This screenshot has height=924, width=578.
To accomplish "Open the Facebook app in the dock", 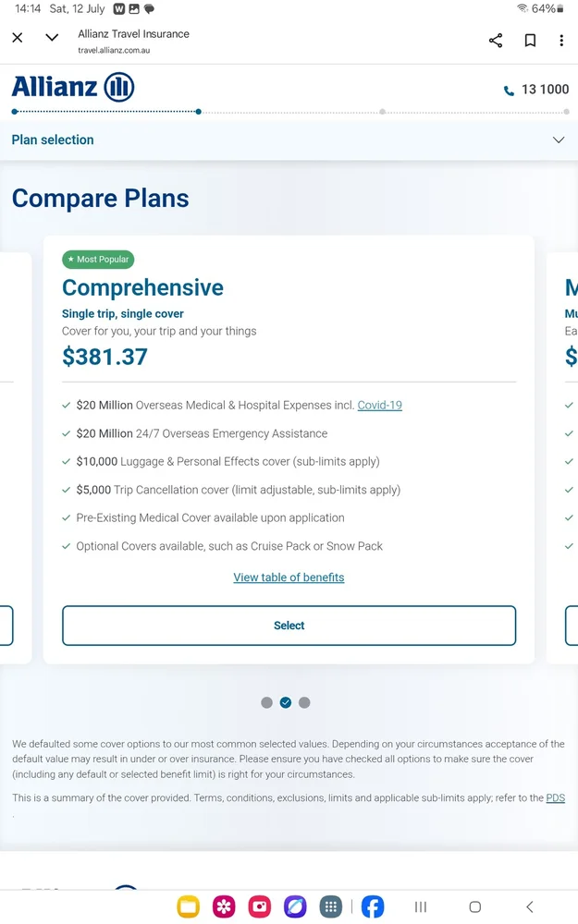I will [x=373, y=907].
